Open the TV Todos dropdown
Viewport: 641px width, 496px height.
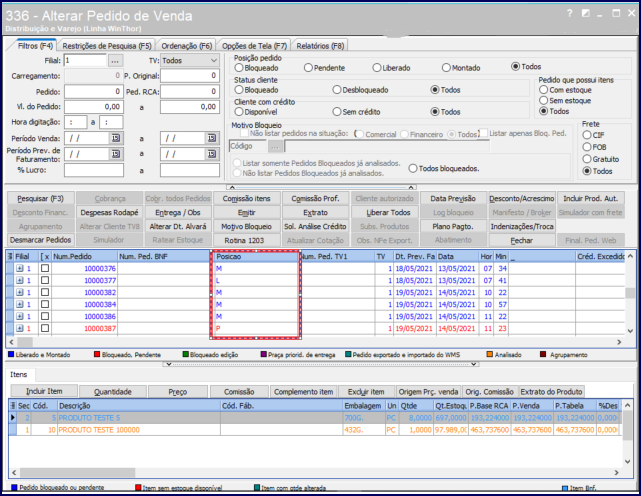(x=213, y=61)
